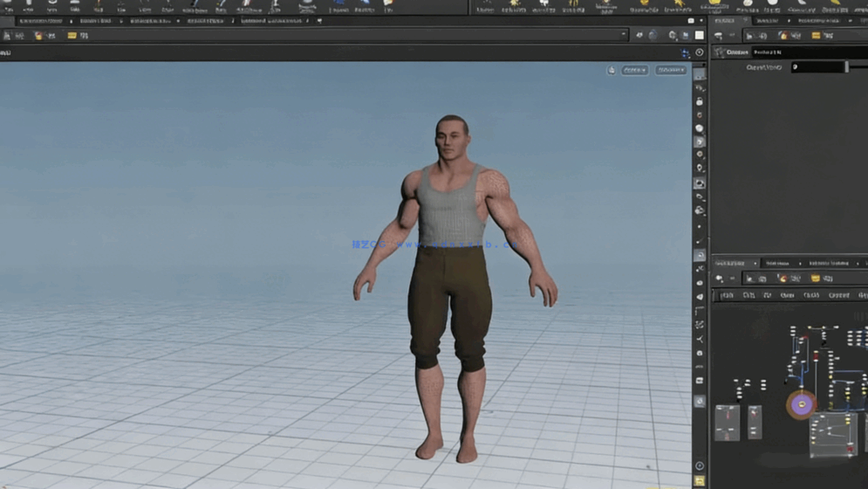Open the first viewport camera menu button
Viewport: 868px width, 489px height.
coord(635,71)
